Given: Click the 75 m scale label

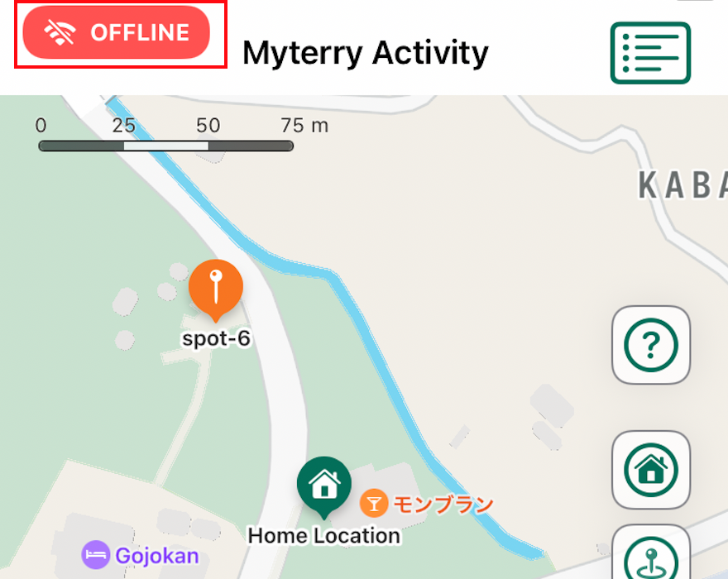Looking at the screenshot, I should point(304,126).
